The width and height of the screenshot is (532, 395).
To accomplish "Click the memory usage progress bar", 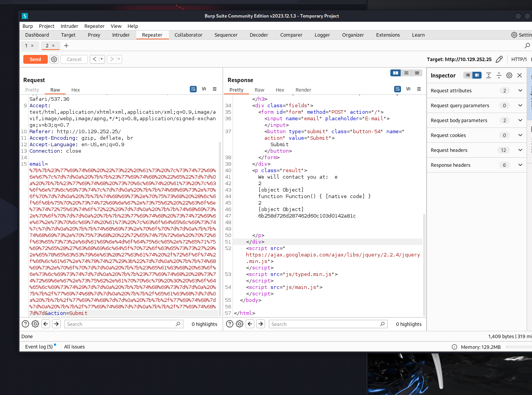I will tap(519, 347).
